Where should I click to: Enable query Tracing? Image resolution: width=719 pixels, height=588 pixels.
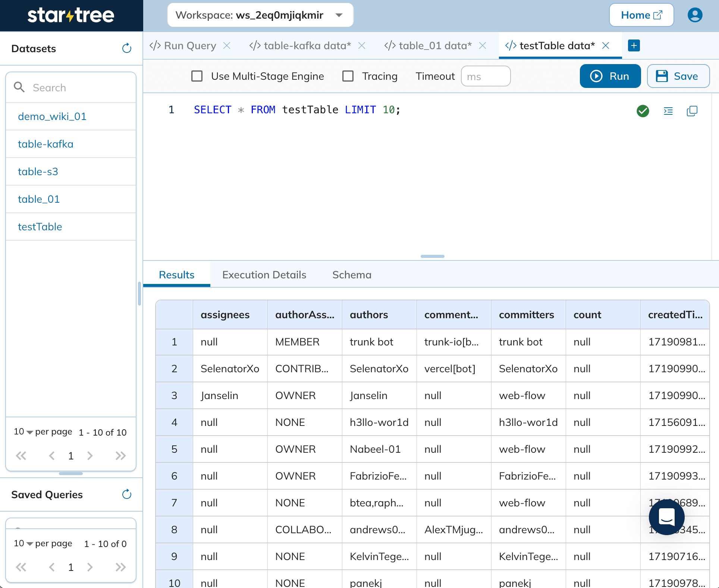348,76
